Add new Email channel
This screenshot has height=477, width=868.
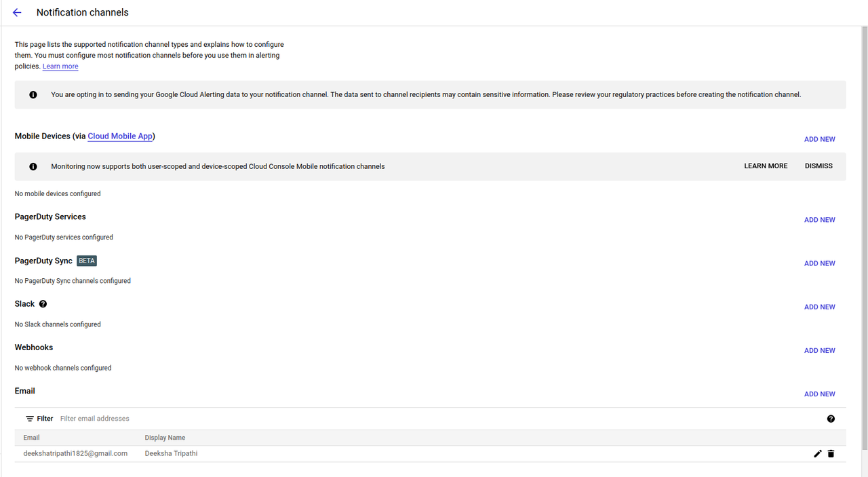pyautogui.click(x=819, y=394)
